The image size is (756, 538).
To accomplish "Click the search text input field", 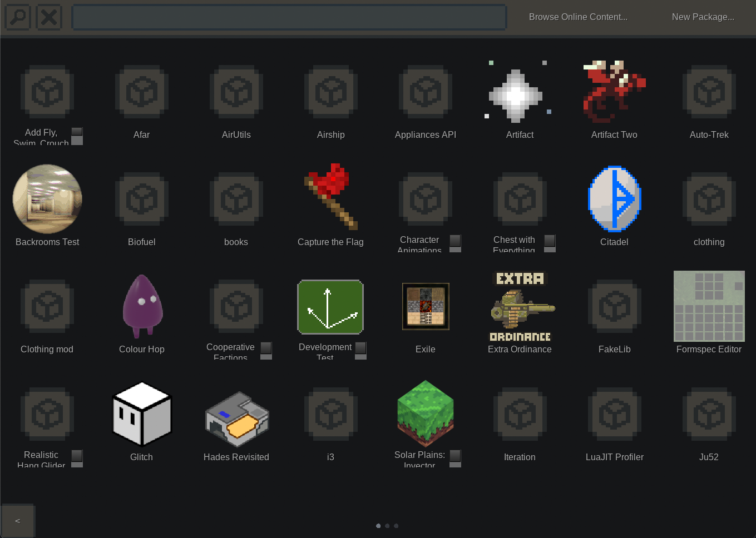I will [x=289, y=17].
